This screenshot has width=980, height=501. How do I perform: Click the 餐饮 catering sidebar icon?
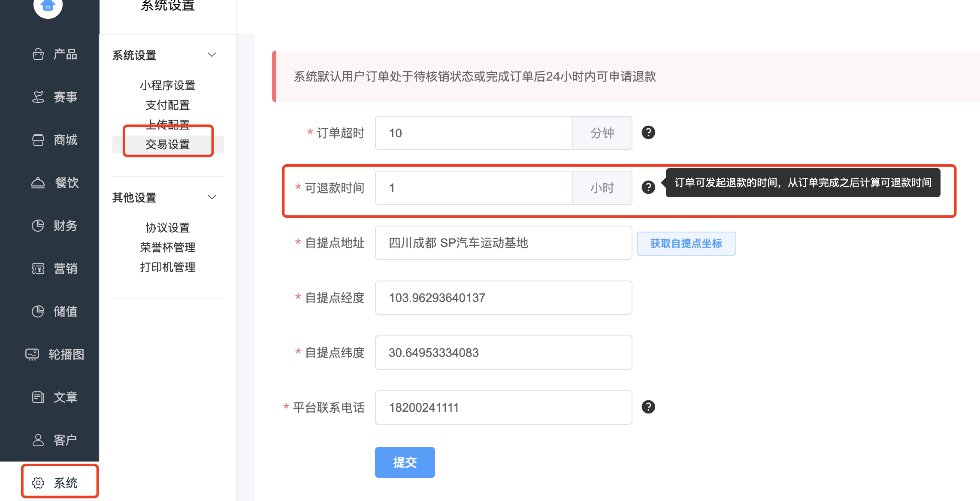[x=38, y=183]
